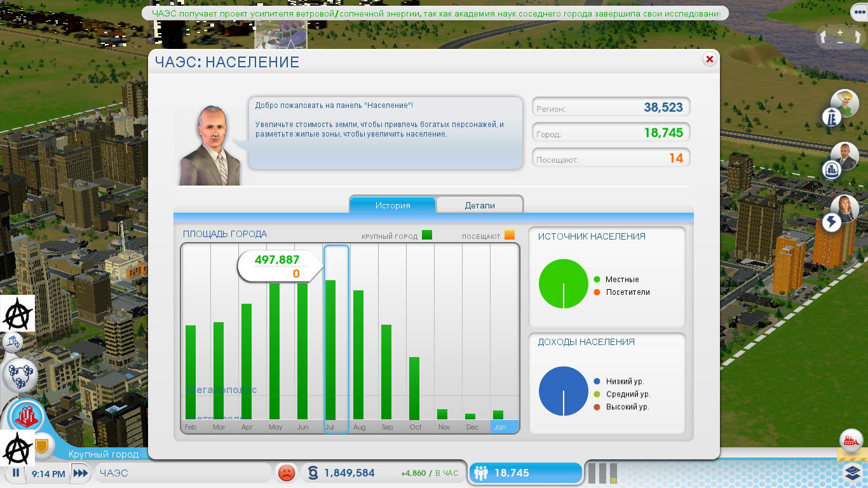Select the Jan column in the chart

point(505,339)
